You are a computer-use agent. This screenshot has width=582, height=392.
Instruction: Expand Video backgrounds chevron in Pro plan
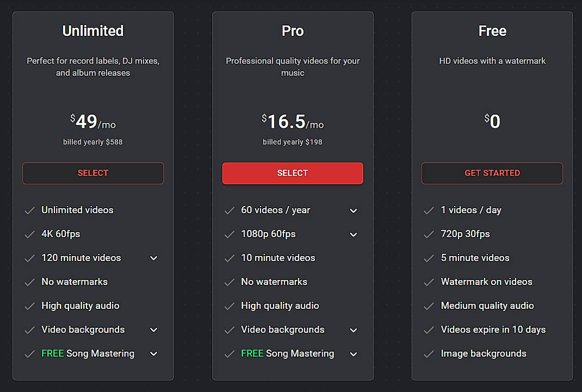click(x=354, y=330)
